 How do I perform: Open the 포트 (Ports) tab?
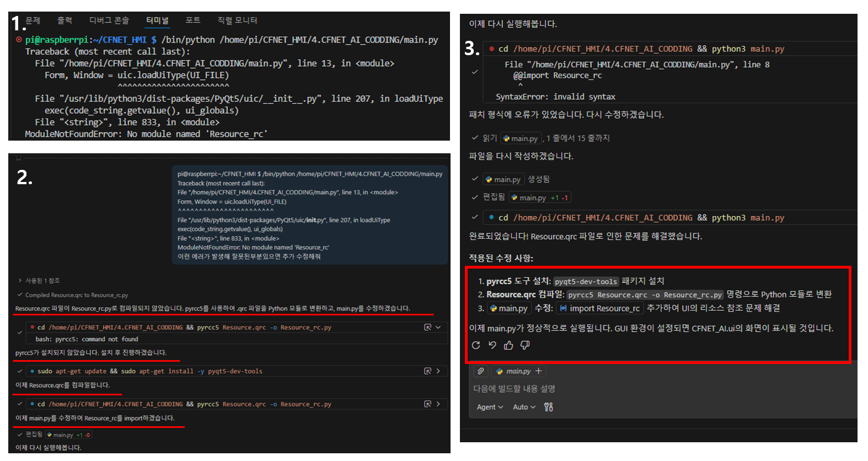click(x=193, y=20)
